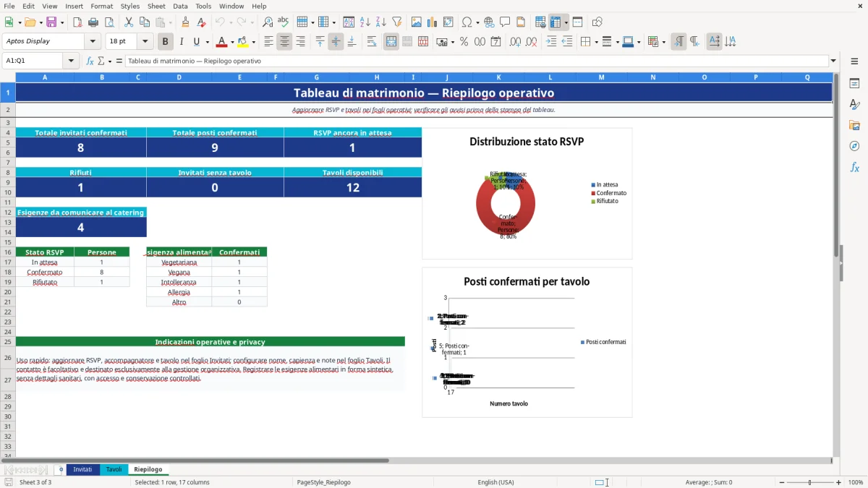This screenshot has height=488, width=868.
Task: Increase cell indent
Action: point(551,42)
